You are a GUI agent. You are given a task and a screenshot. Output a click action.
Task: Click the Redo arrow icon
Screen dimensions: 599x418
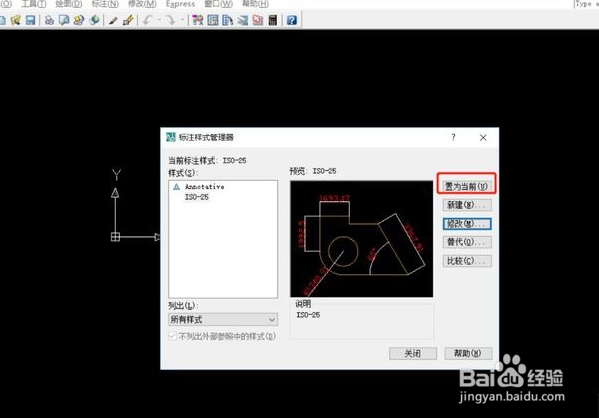pos(171,20)
